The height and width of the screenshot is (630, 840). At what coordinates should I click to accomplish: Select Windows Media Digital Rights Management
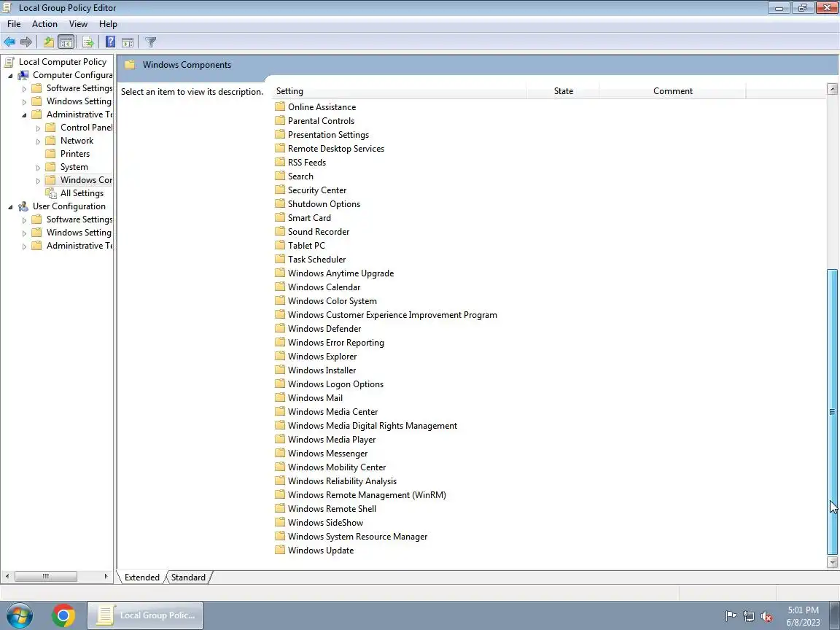point(373,426)
